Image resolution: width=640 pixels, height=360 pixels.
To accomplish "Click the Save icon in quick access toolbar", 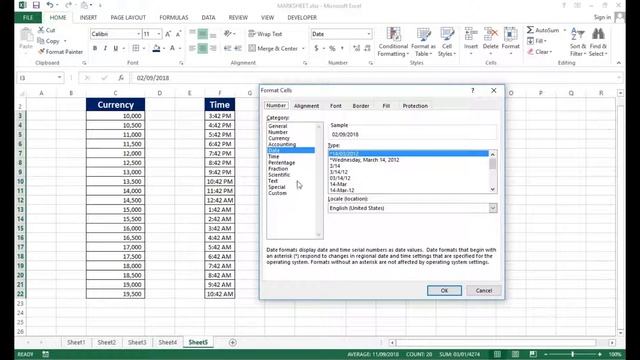I will tap(36, 5).
